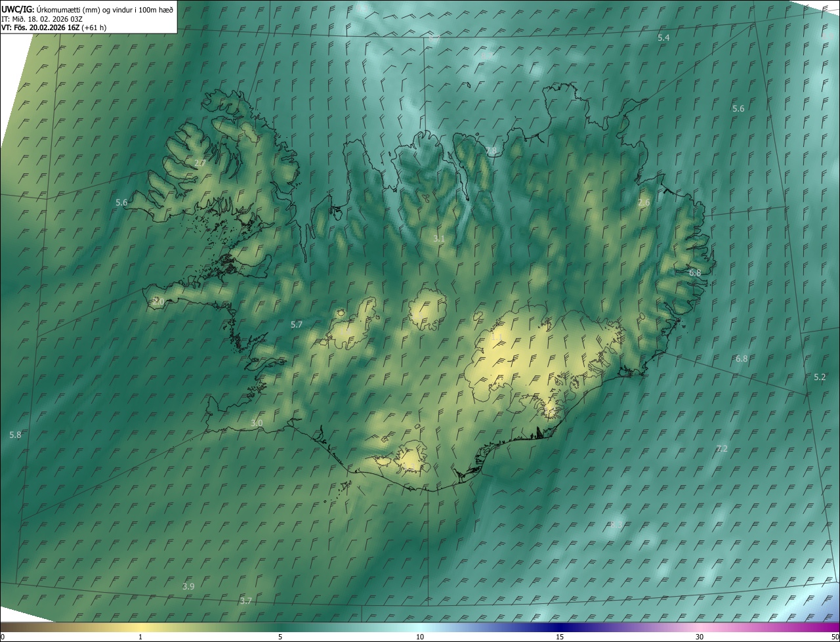Click the initial time line "IT: Mið. 18. 02. 2026 03Z"

(42, 19)
